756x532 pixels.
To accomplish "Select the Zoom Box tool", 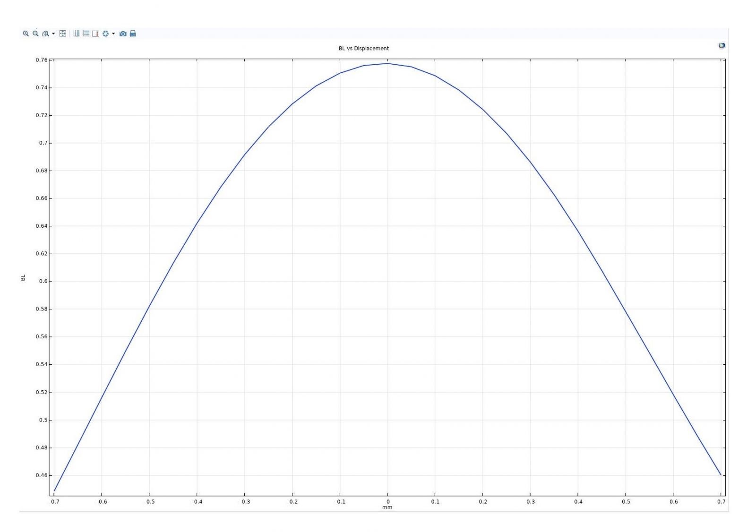I will pos(45,34).
